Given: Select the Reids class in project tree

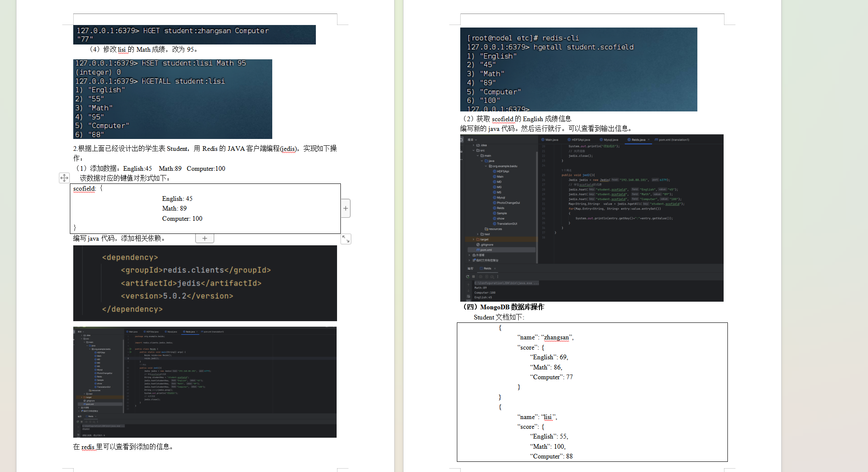Looking at the screenshot, I should pos(500,208).
